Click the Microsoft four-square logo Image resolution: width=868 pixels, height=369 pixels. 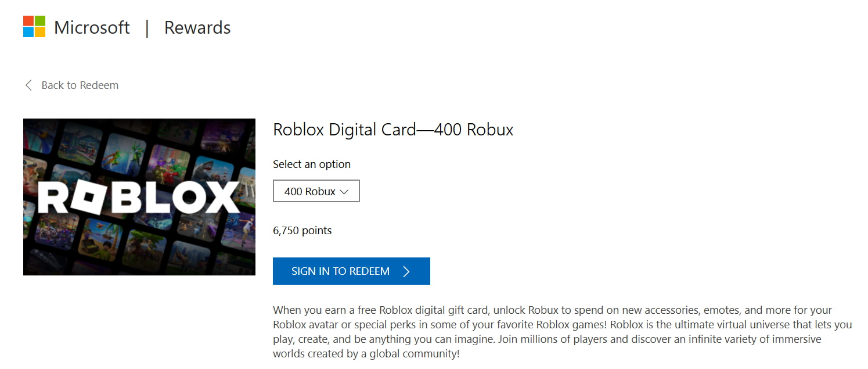coord(33,26)
